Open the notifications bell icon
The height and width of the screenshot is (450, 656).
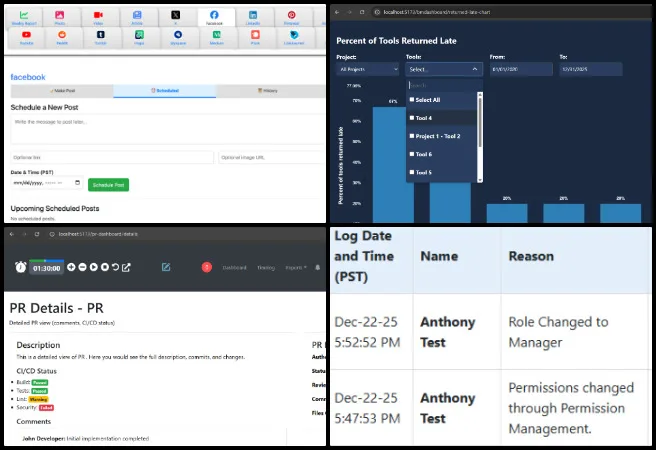coord(318,267)
